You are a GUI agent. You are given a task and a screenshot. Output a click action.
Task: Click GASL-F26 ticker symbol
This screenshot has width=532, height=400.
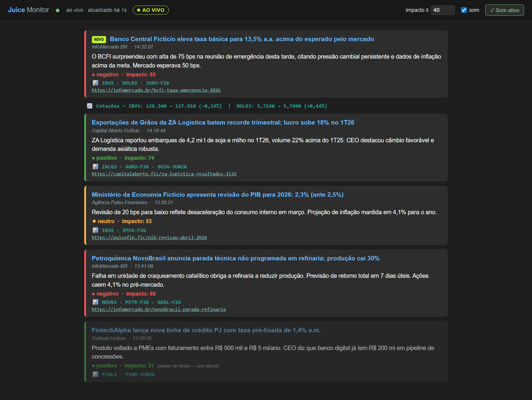click(x=169, y=302)
